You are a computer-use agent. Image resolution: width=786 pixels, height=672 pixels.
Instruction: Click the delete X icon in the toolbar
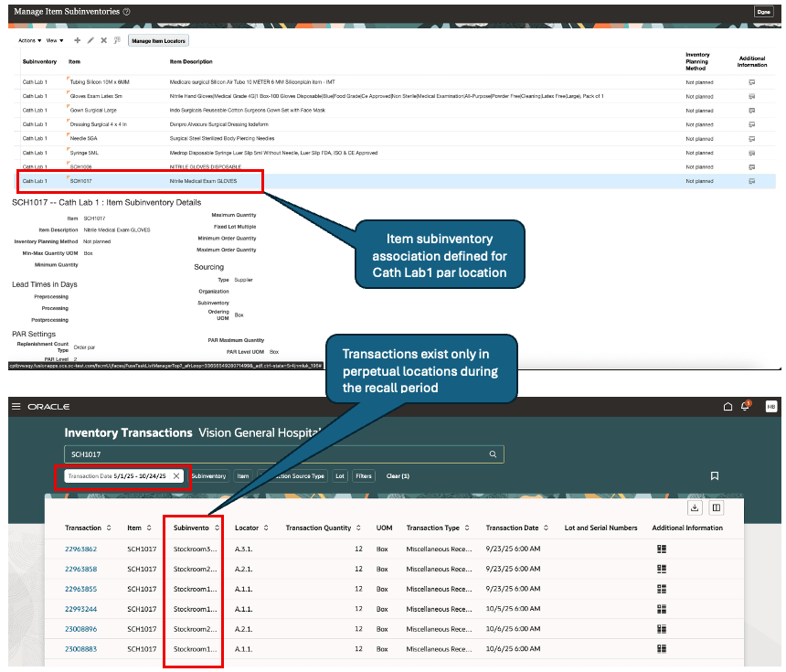[104, 40]
